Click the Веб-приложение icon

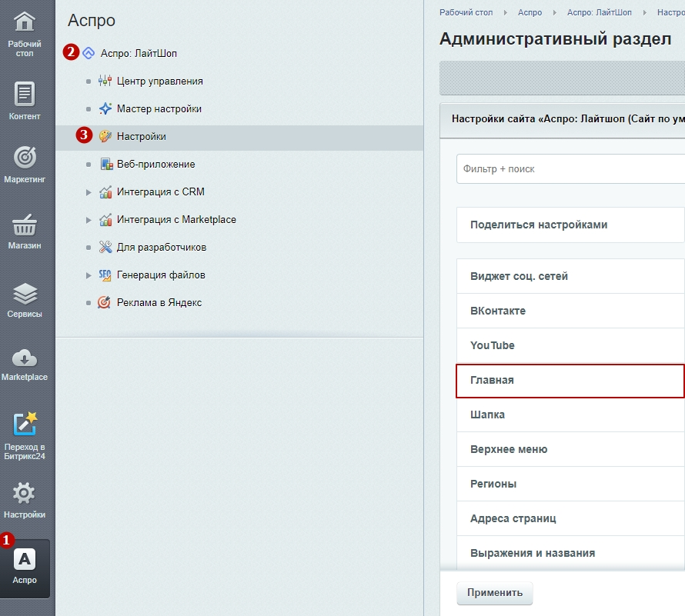tap(106, 164)
